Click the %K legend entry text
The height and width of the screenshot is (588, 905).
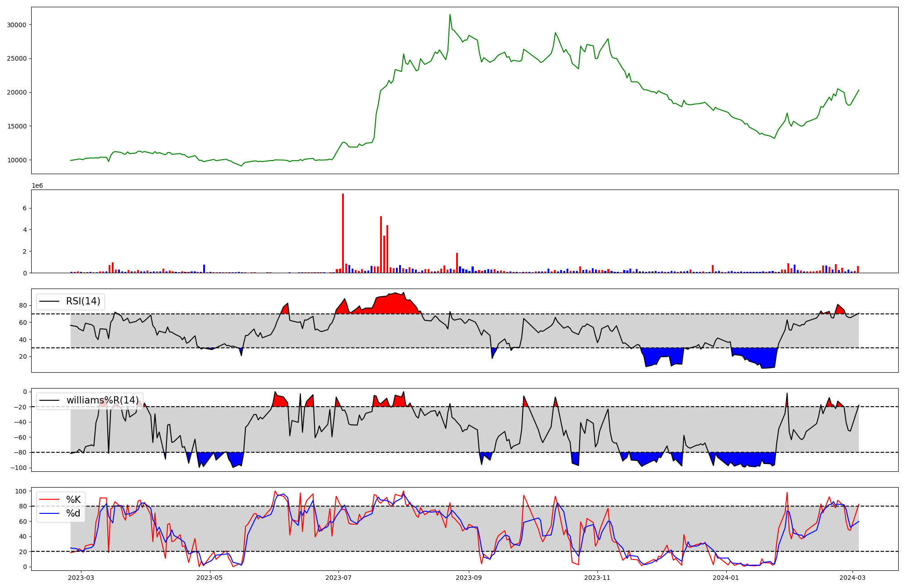coord(73,500)
